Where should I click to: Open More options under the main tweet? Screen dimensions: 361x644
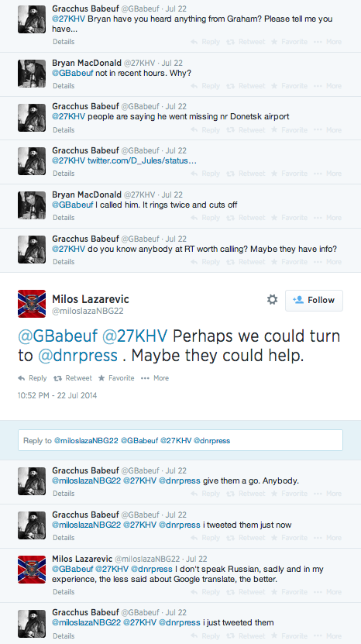tap(155, 378)
